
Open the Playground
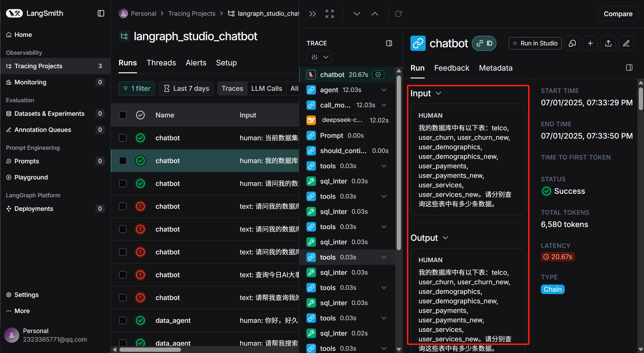(55, 177)
